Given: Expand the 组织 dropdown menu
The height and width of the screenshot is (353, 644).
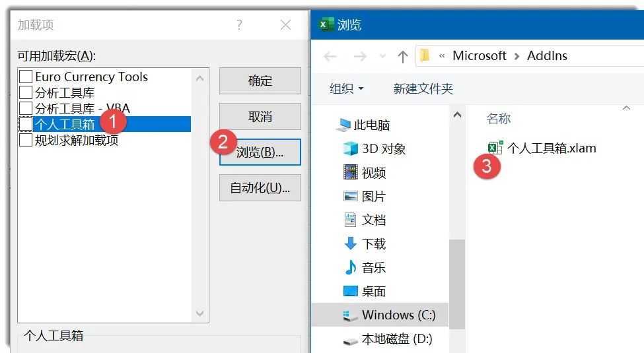Looking at the screenshot, I should tap(347, 88).
